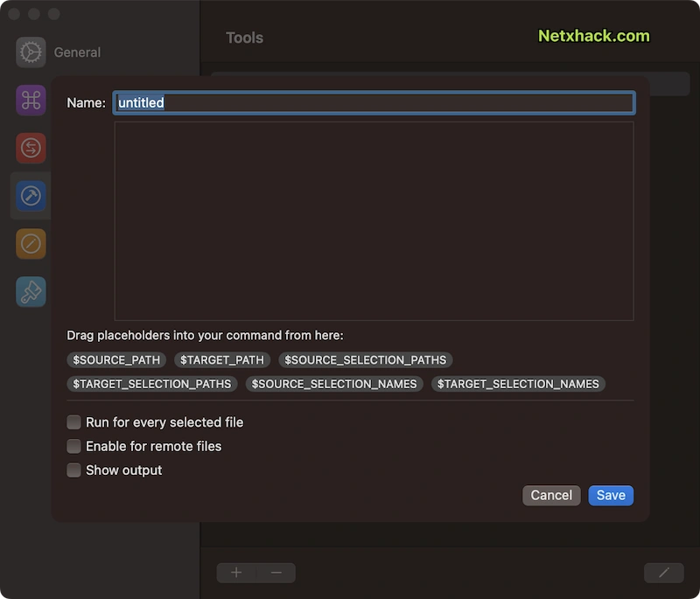Remove tool with the minus button
Image resolution: width=700 pixels, height=599 pixels.
pyautogui.click(x=276, y=573)
